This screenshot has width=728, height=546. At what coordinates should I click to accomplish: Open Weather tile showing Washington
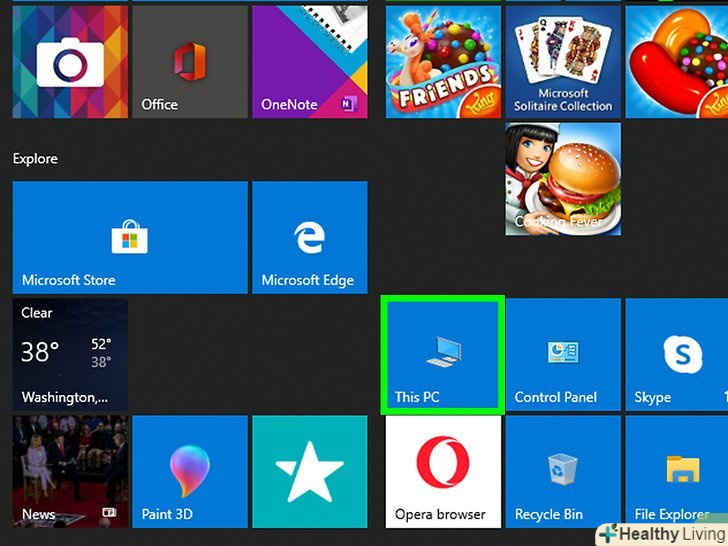(x=70, y=355)
